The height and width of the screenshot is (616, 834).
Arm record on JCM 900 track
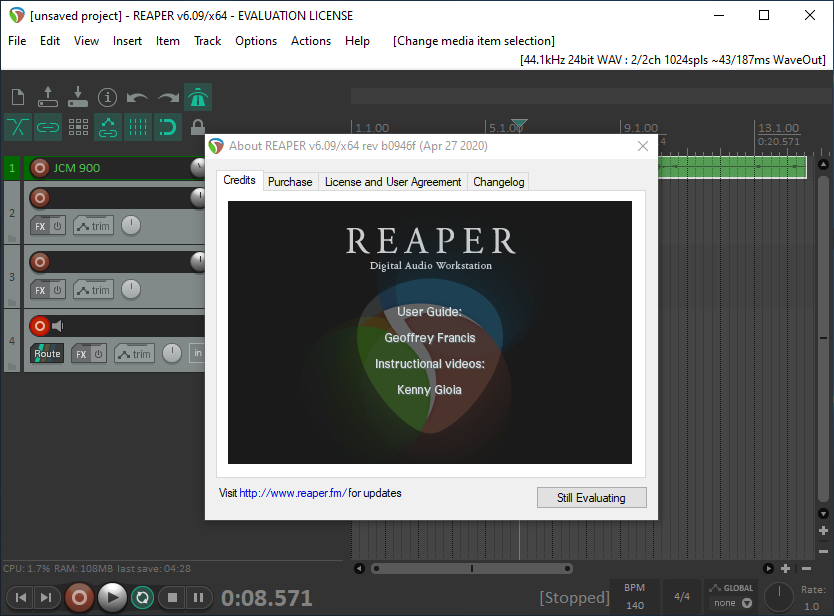pyautogui.click(x=39, y=168)
